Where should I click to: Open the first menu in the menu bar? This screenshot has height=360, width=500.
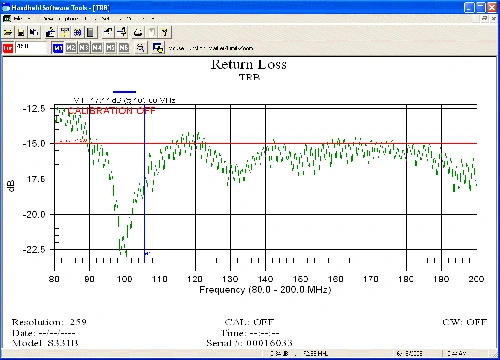19,19
